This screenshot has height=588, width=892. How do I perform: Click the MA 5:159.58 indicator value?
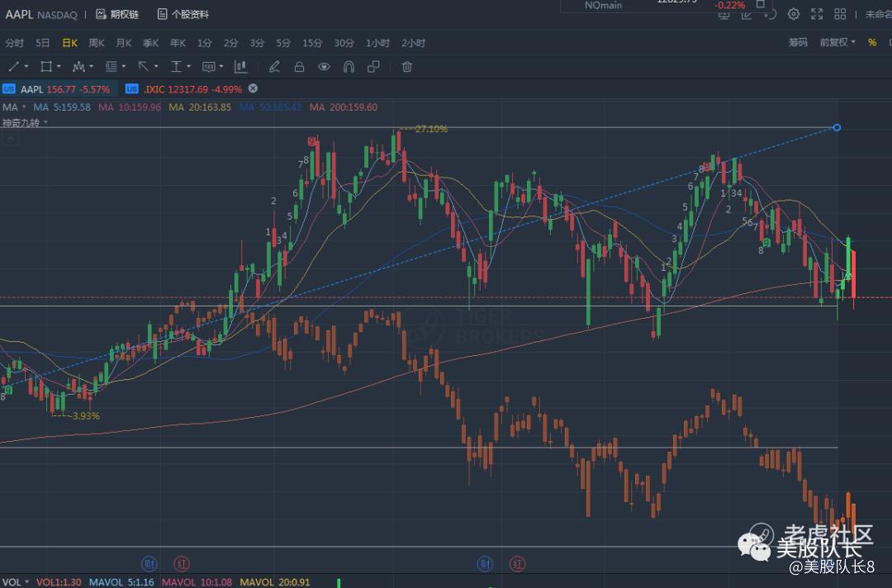[62, 107]
